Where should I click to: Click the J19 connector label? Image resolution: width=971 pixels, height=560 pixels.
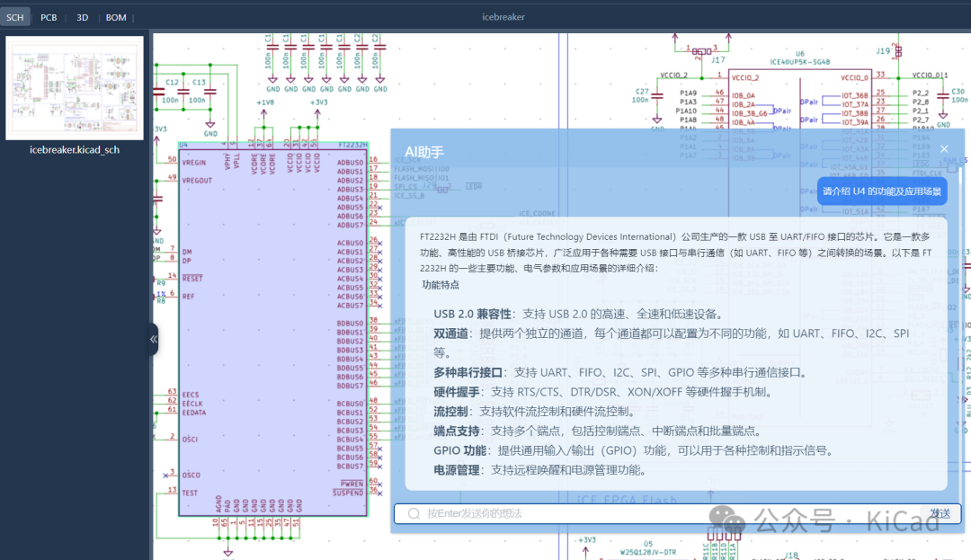883,50
